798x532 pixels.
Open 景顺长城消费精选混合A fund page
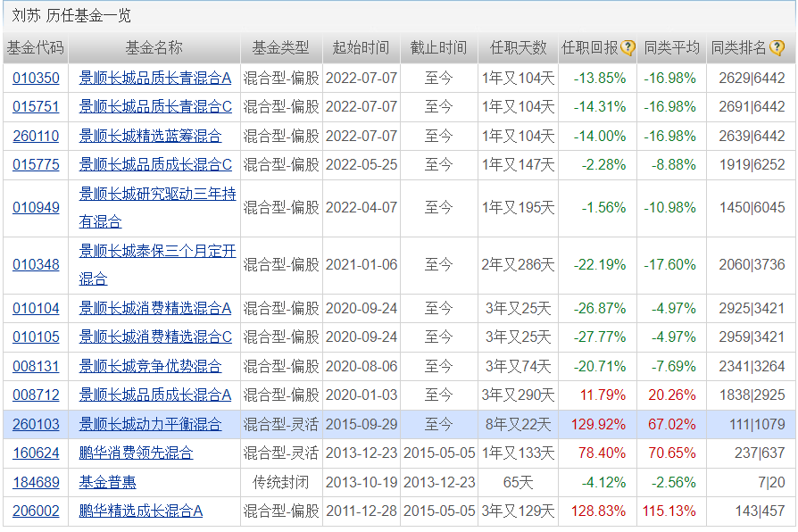click(155, 308)
